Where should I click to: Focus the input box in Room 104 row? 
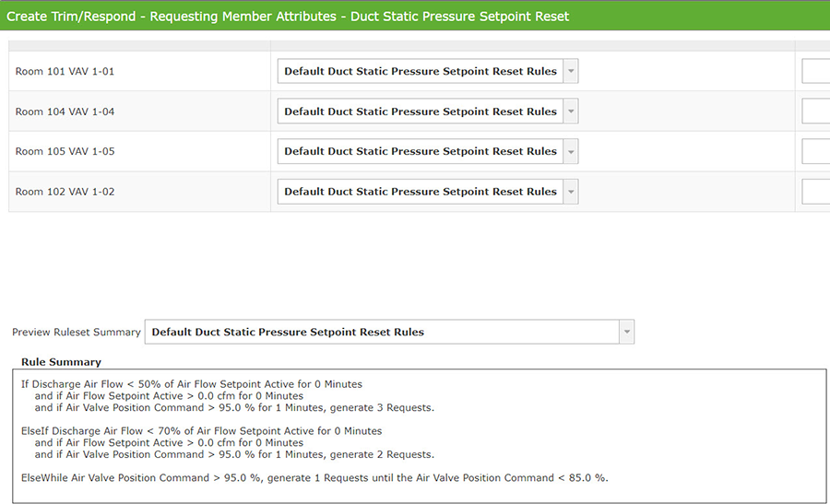click(x=817, y=111)
